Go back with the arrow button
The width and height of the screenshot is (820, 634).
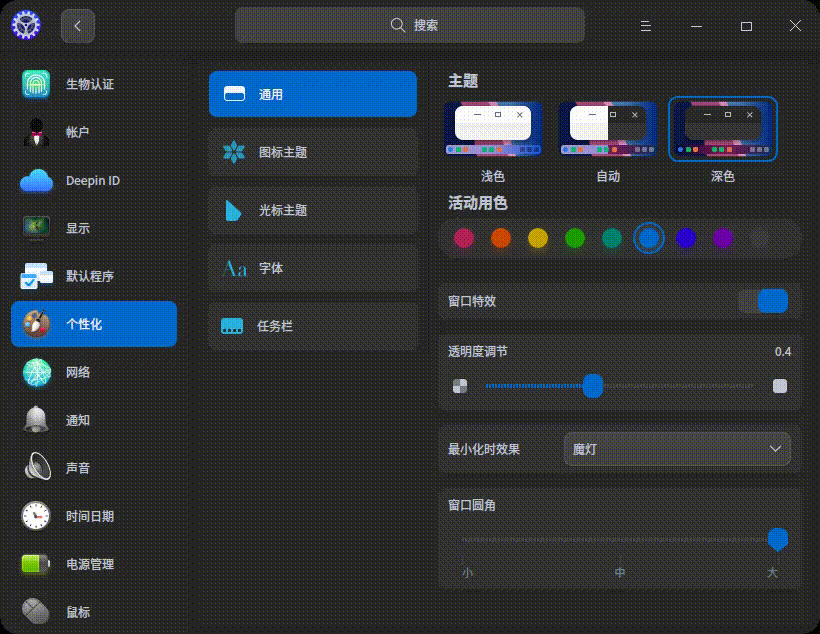coord(78,26)
